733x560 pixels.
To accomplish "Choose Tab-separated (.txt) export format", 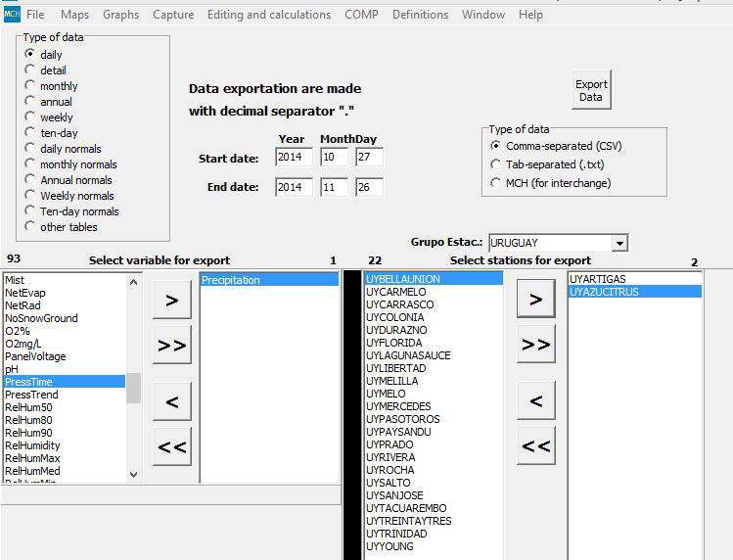I will coord(496,164).
